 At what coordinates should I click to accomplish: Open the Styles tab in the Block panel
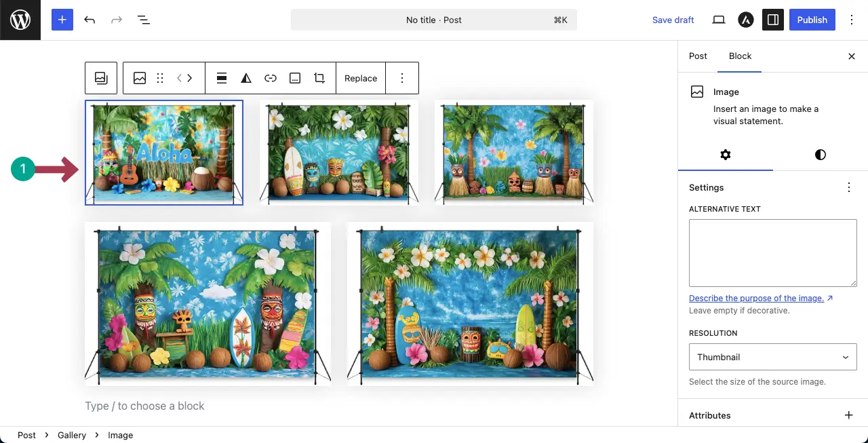point(820,155)
